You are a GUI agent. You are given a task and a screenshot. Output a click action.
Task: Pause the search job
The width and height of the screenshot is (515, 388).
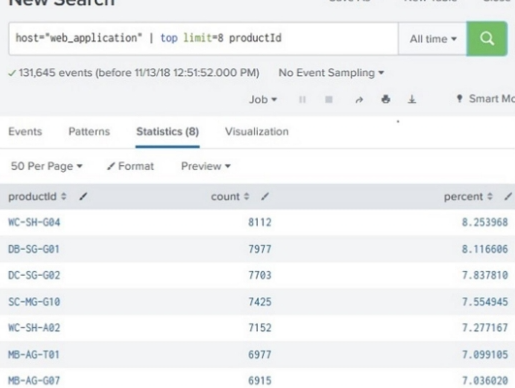coord(302,99)
